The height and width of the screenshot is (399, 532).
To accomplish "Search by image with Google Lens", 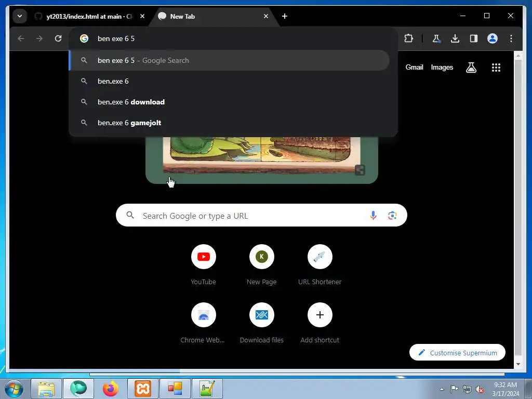I will click(392, 216).
